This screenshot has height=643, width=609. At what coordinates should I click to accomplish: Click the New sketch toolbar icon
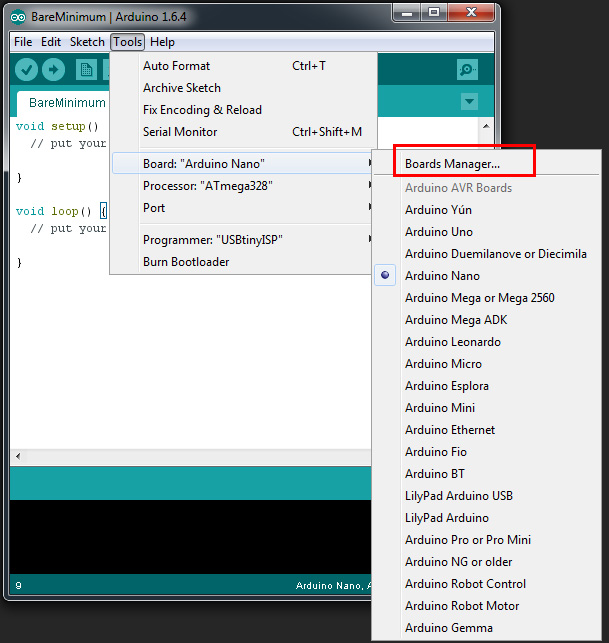[86, 69]
